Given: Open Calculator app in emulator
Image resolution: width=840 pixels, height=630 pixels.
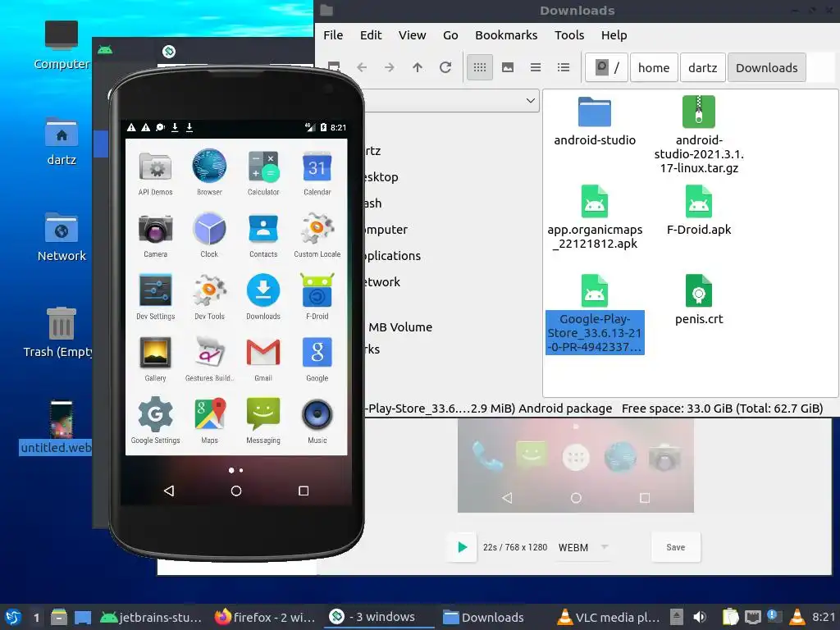Looking at the screenshot, I should (x=263, y=173).
